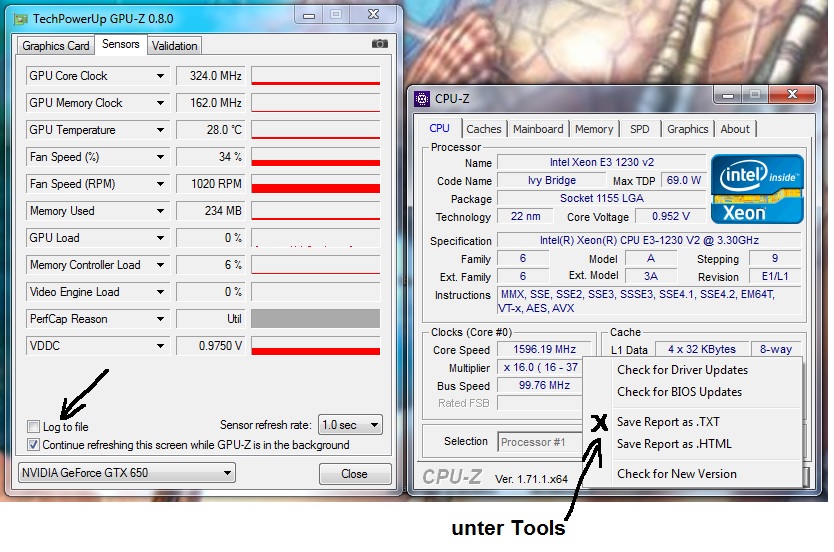This screenshot has height=552, width=834.
Task: Click the Close button in GPU-Z
Action: tap(355, 474)
